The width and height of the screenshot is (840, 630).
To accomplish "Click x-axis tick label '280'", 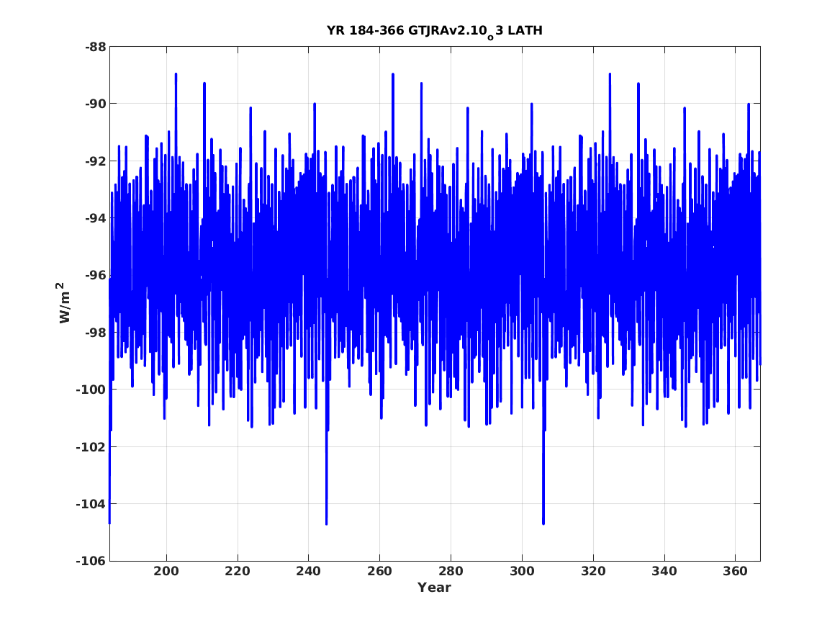I will 451,571.
